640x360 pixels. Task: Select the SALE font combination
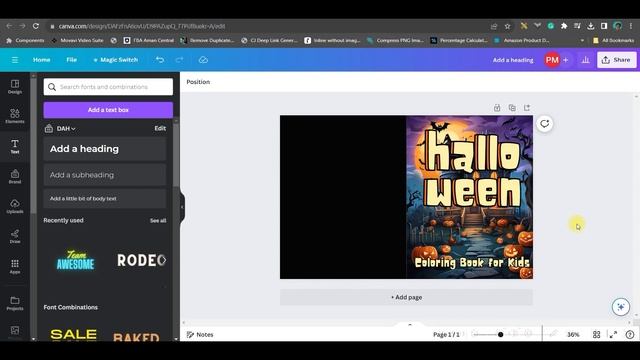[x=73, y=334]
